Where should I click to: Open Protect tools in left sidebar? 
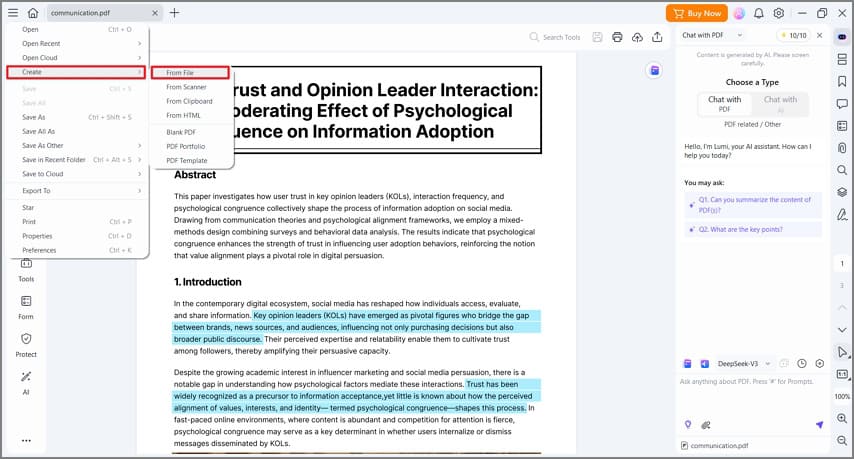click(x=26, y=345)
